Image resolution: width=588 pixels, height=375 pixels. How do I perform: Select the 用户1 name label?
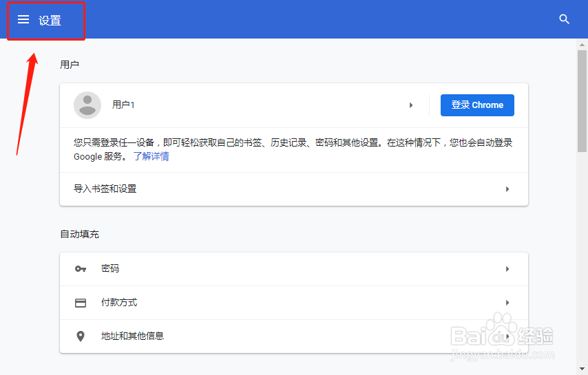tap(123, 105)
